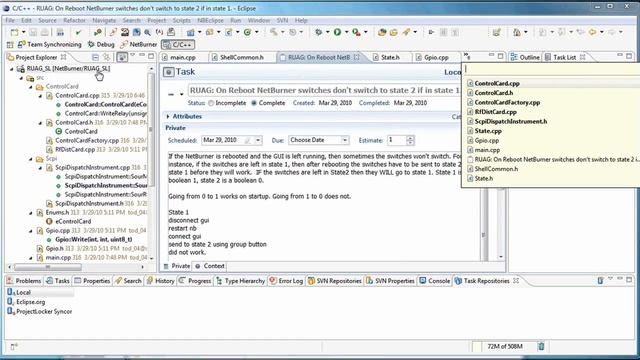Screen dimensions: 640x360
Task: Click the Run External Tools icon
Action: tap(356, 32)
